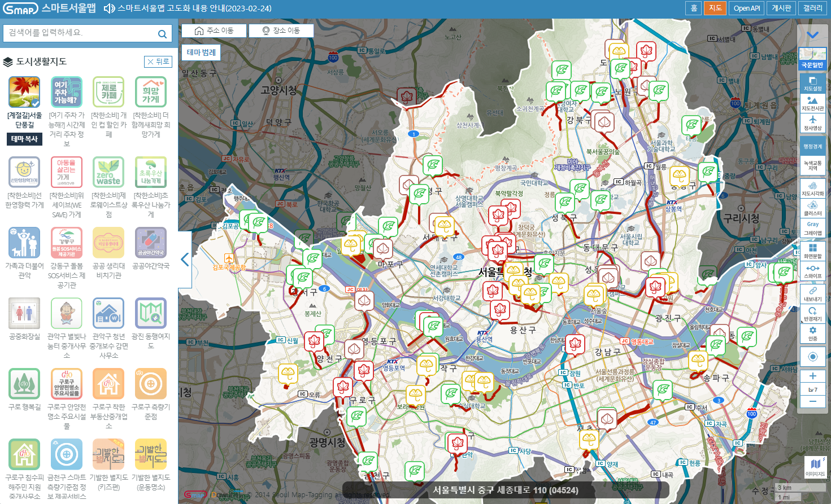Switch to 주소 이동 tab
The width and height of the screenshot is (831, 504).
click(214, 30)
